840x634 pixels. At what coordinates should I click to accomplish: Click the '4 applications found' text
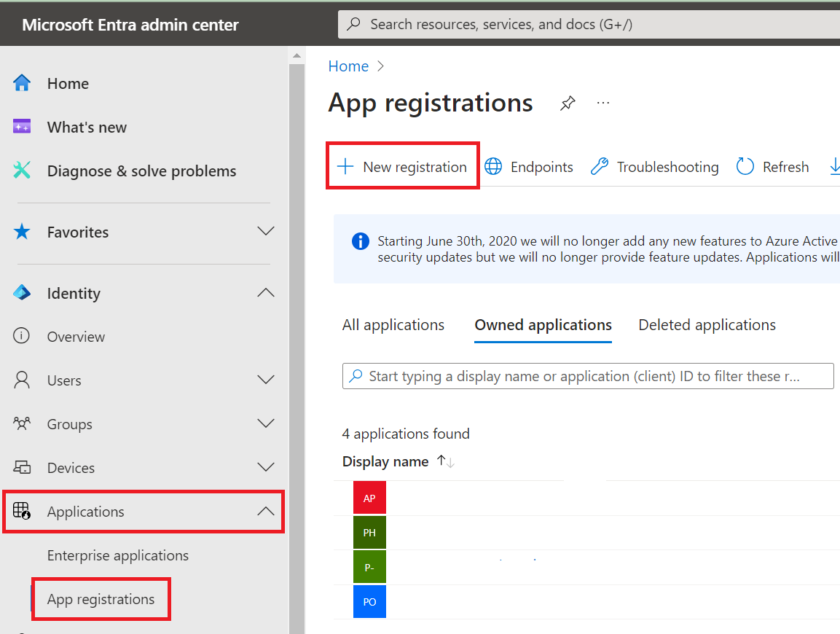coord(406,434)
